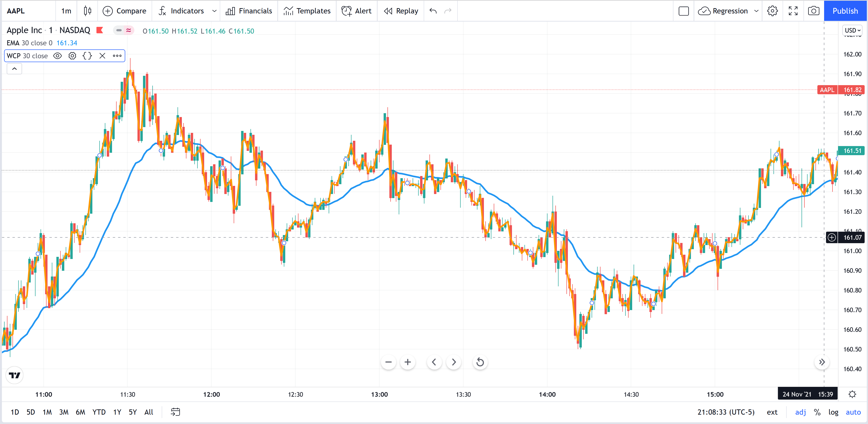Collapse the indicator legend list

tap(14, 69)
